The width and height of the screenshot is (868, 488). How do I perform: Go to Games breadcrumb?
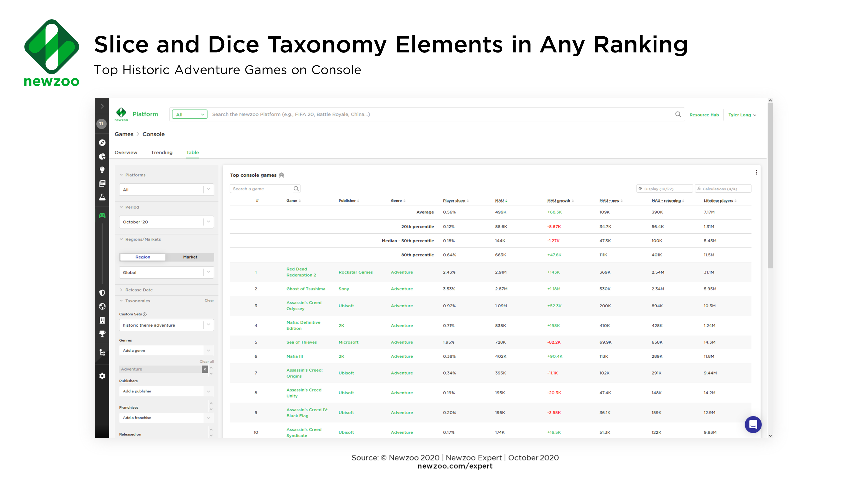click(x=124, y=134)
